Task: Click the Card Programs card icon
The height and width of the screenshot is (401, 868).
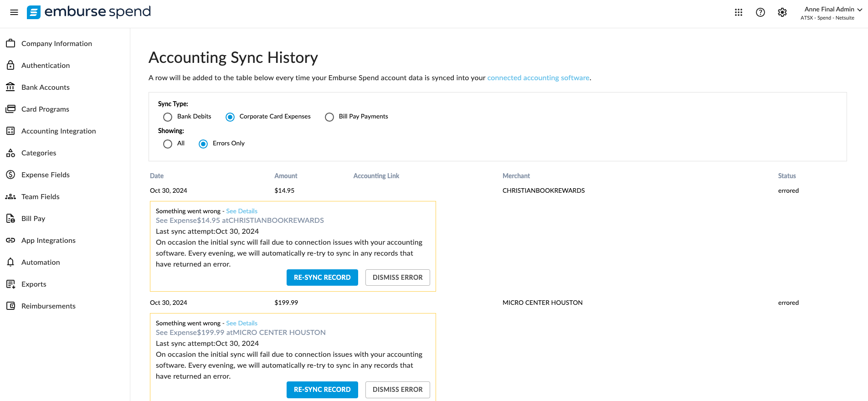Action: (10, 109)
